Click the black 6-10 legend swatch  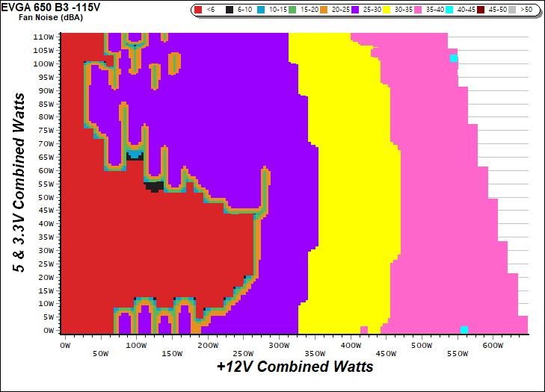(230, 10)
